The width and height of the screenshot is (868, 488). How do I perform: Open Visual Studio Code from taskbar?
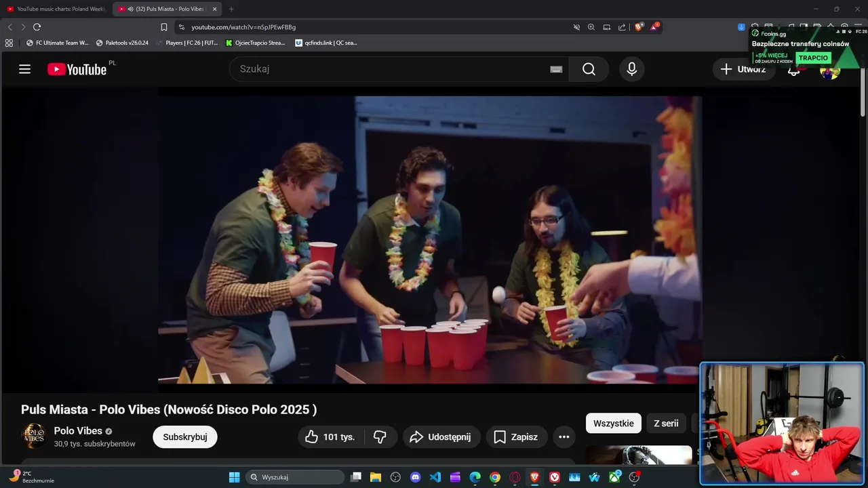tap(435, 477)
